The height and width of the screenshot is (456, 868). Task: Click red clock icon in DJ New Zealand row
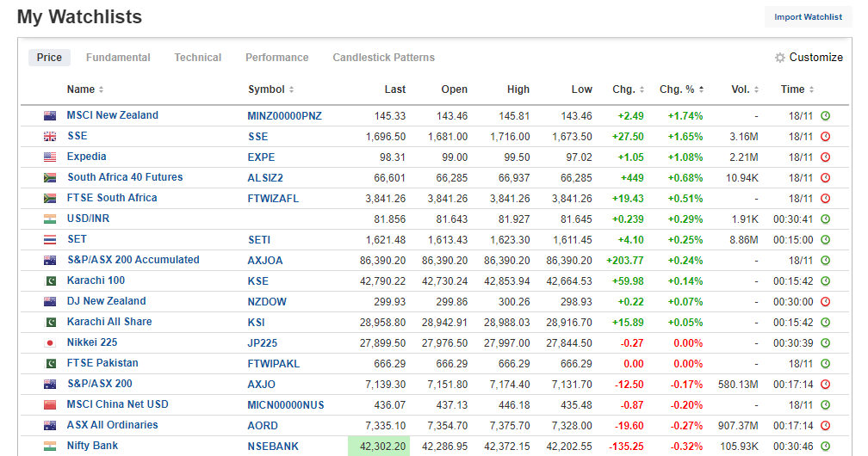pyautogui.click(x=825, y=302)
